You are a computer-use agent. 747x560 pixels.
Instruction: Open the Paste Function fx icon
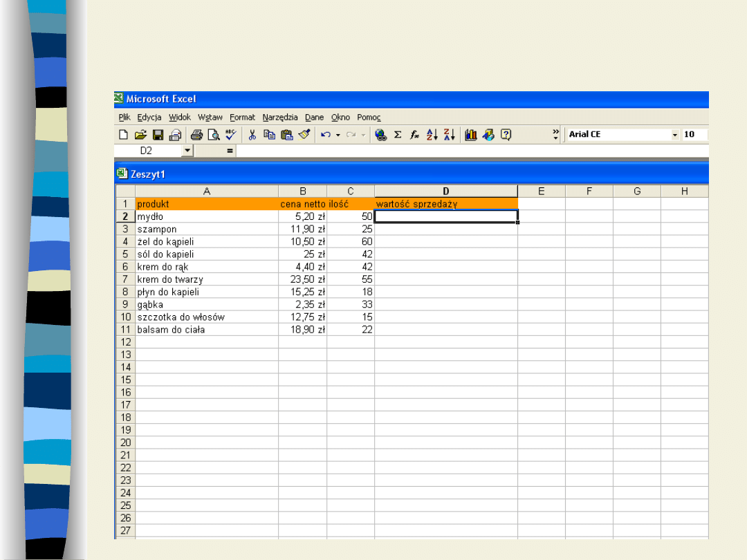414,135
